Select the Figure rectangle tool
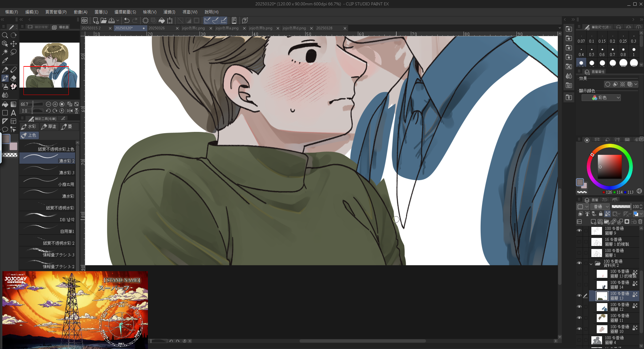The image size is (644, 349). [x=5, y=113]
